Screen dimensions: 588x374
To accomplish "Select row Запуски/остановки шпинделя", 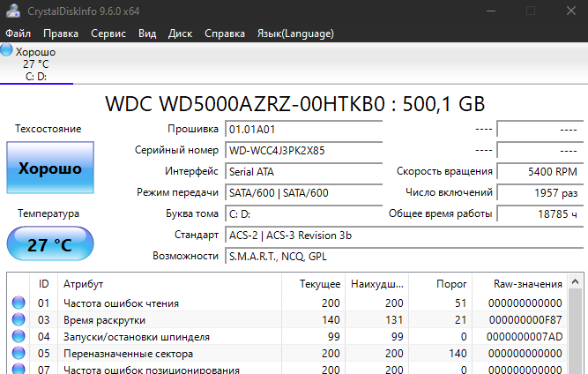I will 287,336.
